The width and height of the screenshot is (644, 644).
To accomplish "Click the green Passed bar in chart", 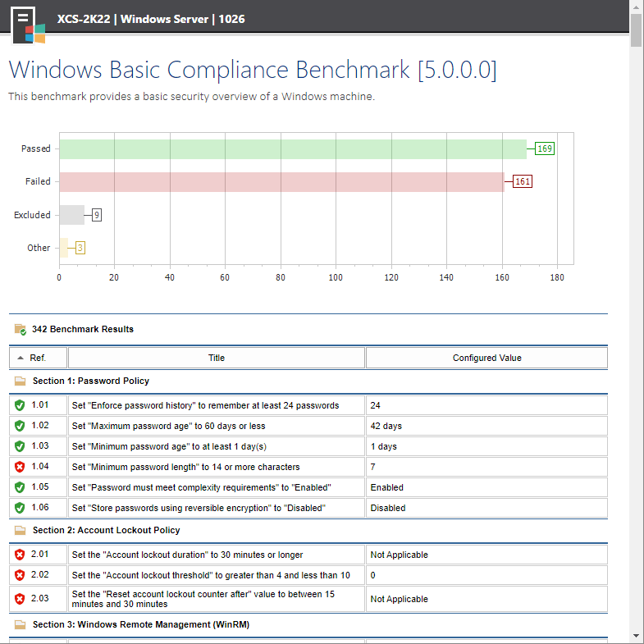I will click(x=293, y=149).
